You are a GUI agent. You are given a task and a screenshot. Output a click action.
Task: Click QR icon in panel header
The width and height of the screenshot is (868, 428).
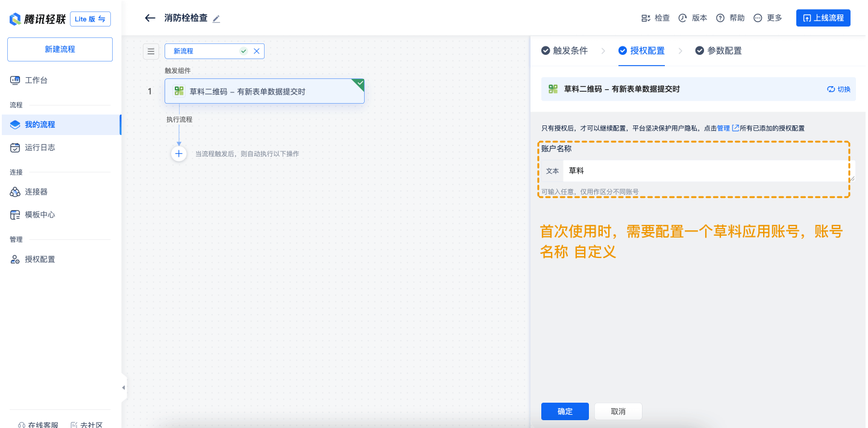click(553, 89)
